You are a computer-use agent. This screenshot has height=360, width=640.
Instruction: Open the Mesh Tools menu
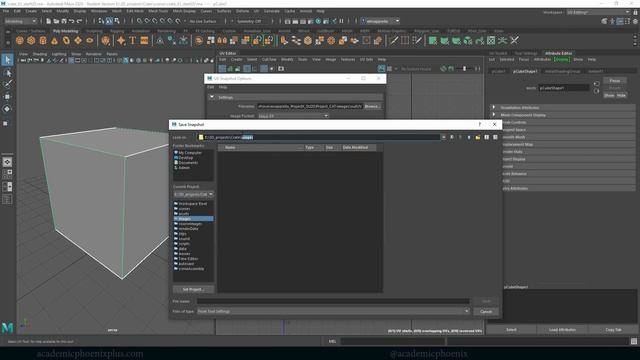(x=158, y=11)
